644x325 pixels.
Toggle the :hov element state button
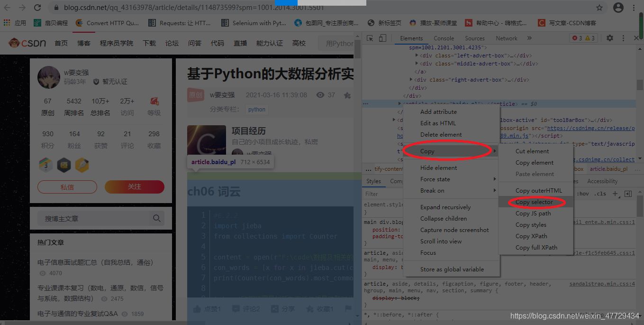583,194
